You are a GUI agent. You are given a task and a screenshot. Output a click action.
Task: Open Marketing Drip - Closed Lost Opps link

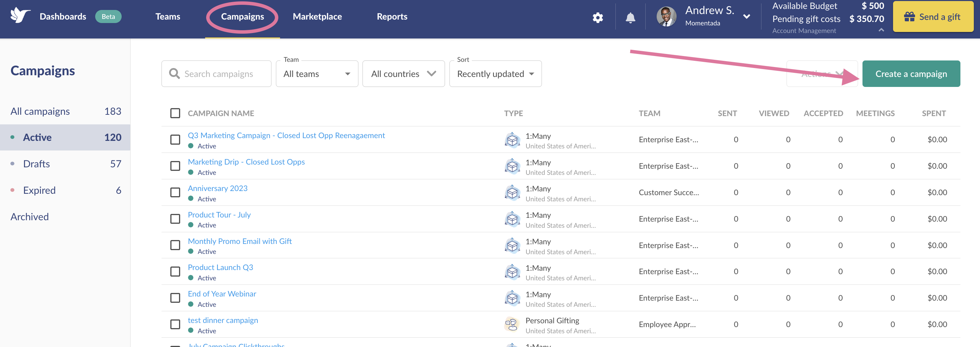pos(246,162)
